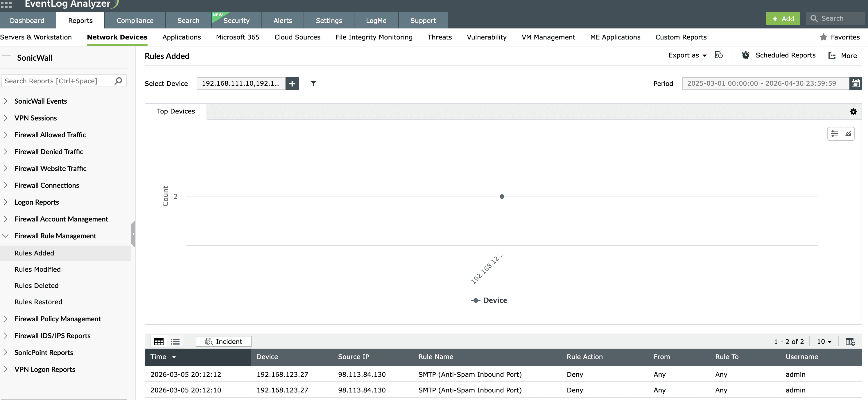Expand Firewall Policy Management category
This screenshot has height=400, width=868.
[6, 319]
